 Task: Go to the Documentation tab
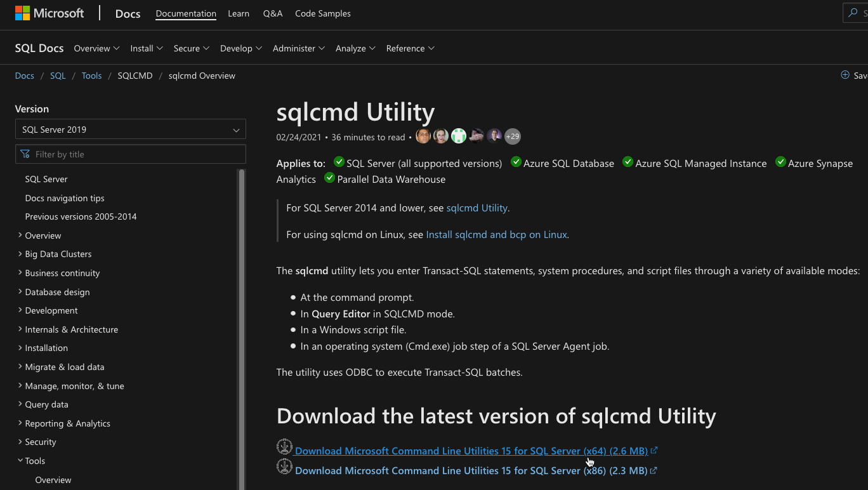[x=186, y=13]
